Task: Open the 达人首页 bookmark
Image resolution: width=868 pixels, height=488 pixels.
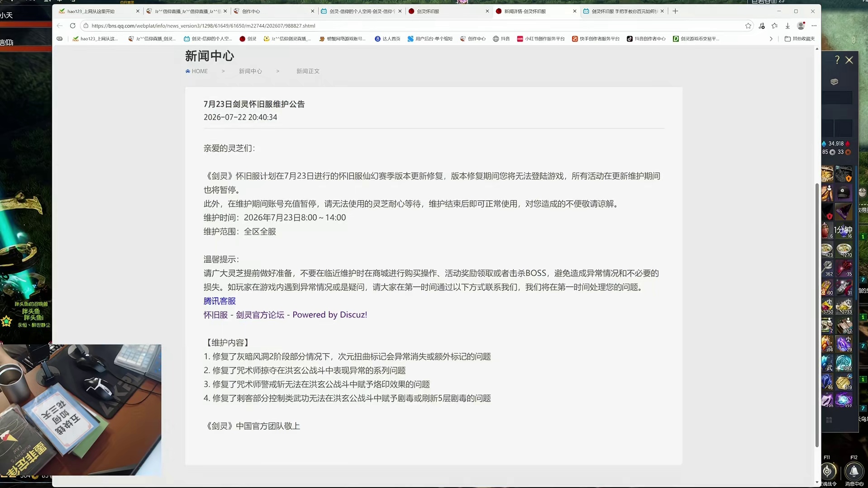Action: click(387, 39)
